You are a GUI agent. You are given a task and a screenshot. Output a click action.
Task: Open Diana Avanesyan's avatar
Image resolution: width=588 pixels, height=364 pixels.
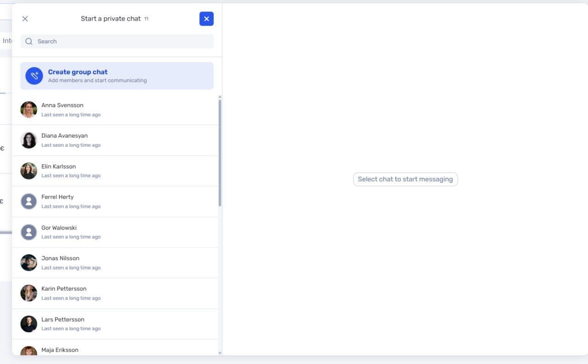click(28, 140)
